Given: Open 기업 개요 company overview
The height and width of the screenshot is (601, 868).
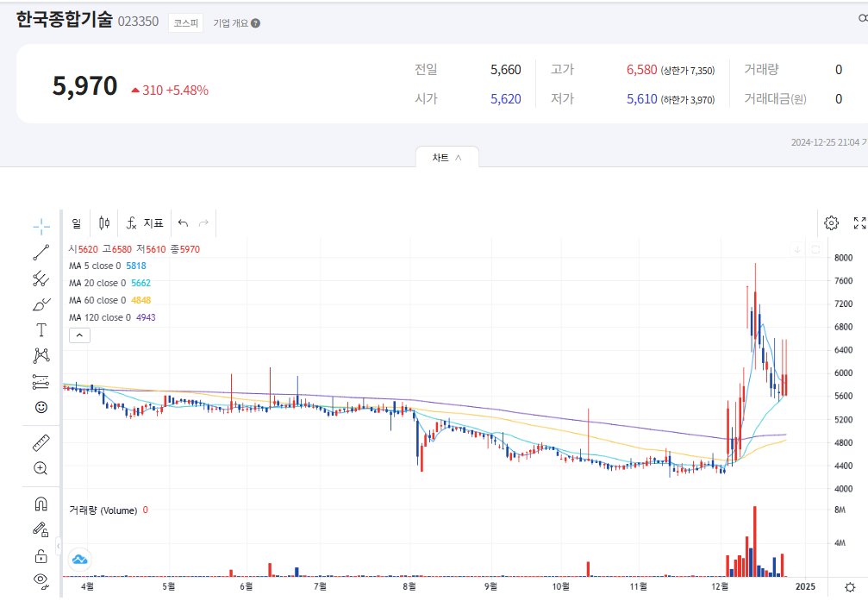Looking at the screenshot, I should click(230, 22).
